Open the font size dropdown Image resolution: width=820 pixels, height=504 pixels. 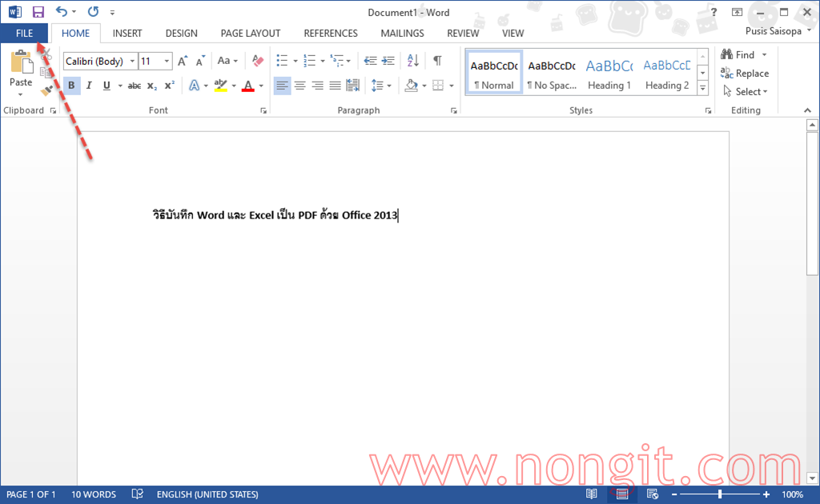click(x=167, y=61)
